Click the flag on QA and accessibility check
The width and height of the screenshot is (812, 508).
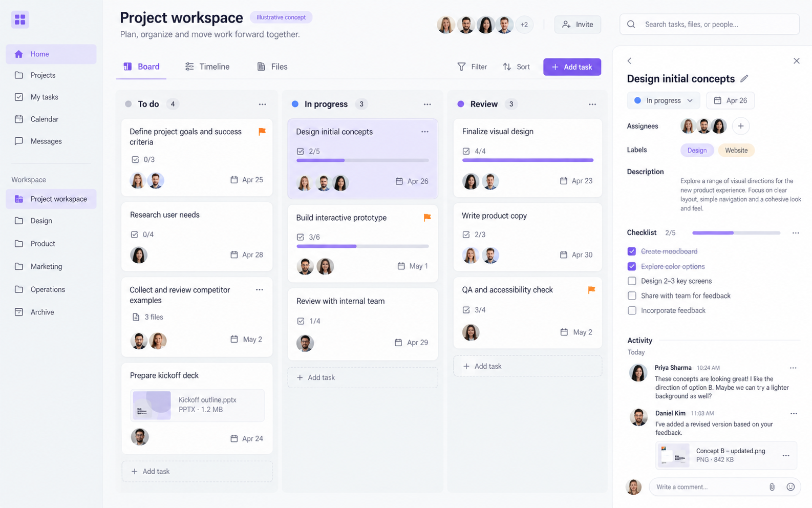tap(591, 290)
